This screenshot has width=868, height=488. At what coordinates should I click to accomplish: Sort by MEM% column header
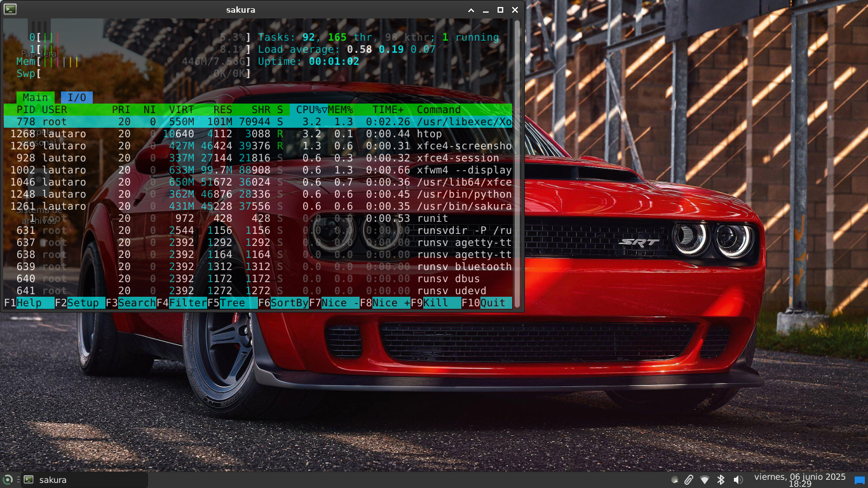tap(341, 110)
